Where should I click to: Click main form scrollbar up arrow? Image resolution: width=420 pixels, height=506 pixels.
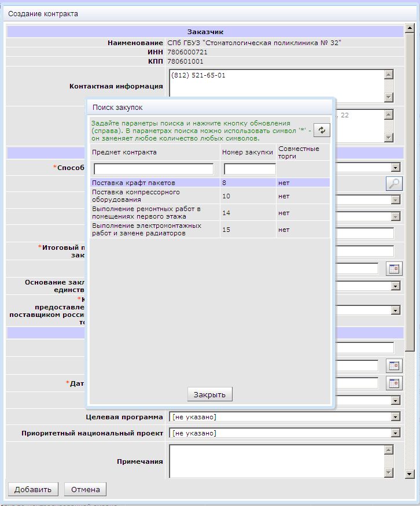click(x=410, y=28)
